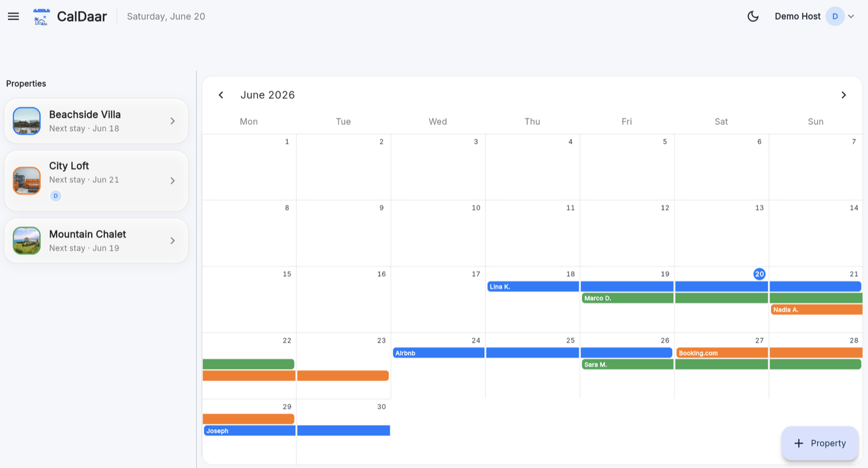
Task: Click 'Next stay · Jun 18' text
Action: [x=84, y=128]
